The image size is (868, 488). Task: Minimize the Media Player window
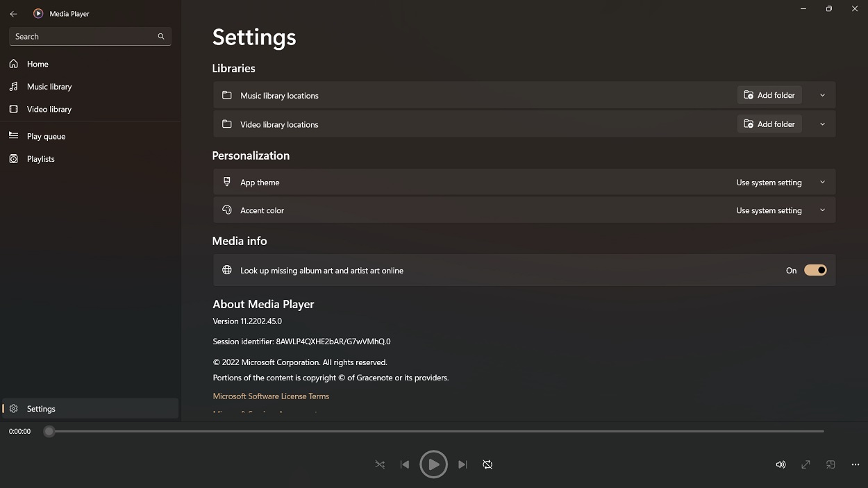803,9
